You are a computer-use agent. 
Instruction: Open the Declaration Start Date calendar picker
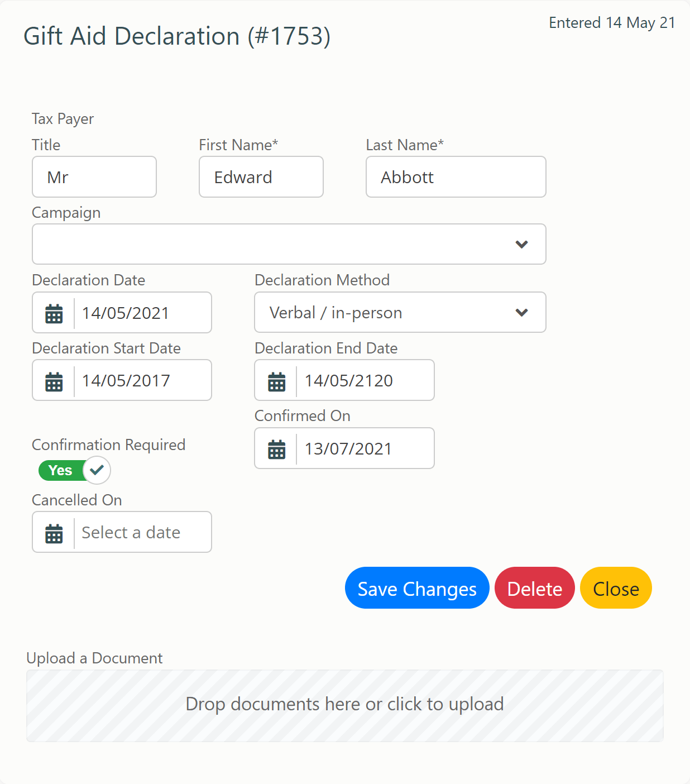[53, 380]
